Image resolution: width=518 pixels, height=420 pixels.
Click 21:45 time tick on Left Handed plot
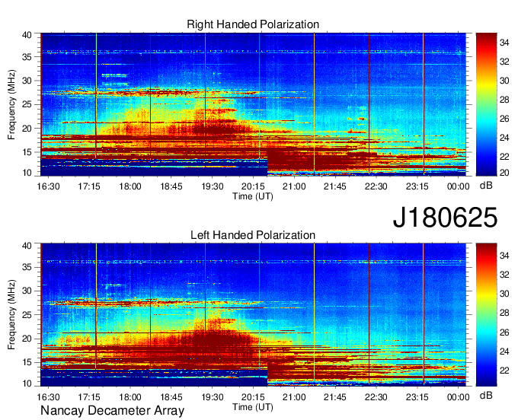[335, 397]
